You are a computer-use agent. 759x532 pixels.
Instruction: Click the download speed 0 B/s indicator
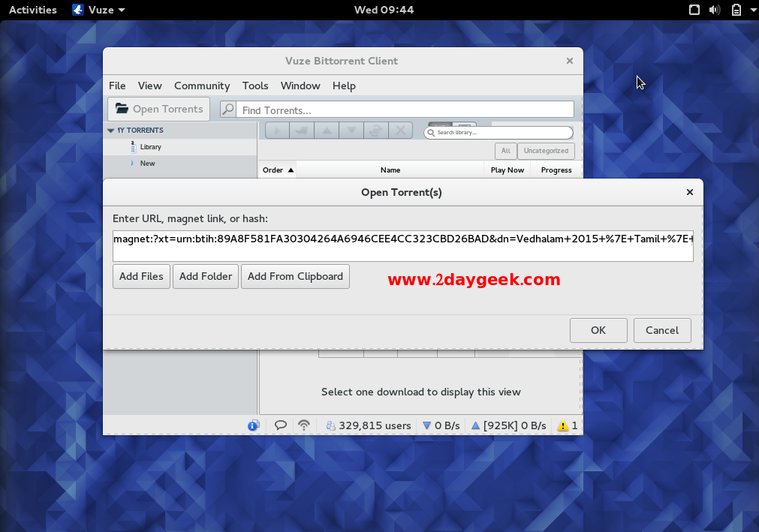pyautogui.click(x=441, y=425)
